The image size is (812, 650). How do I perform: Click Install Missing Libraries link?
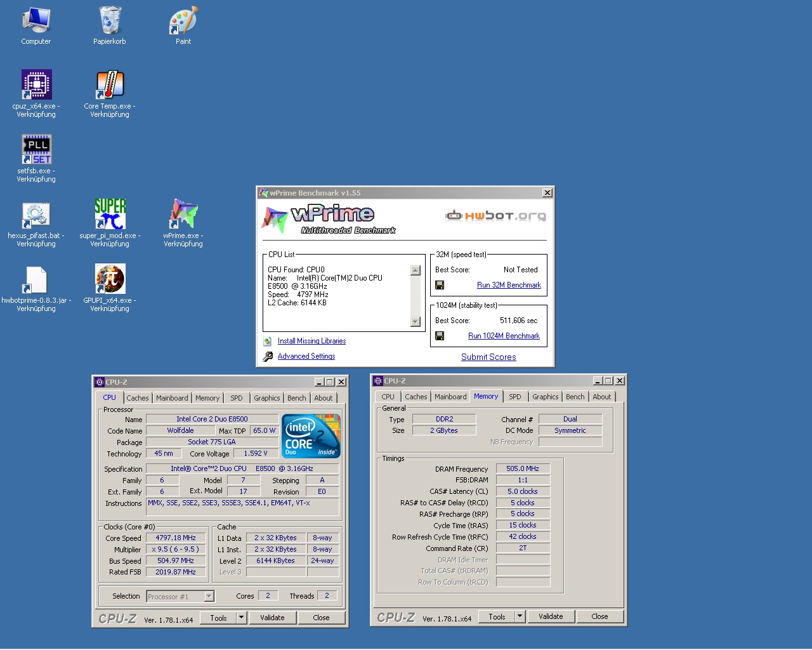point(311,341)
